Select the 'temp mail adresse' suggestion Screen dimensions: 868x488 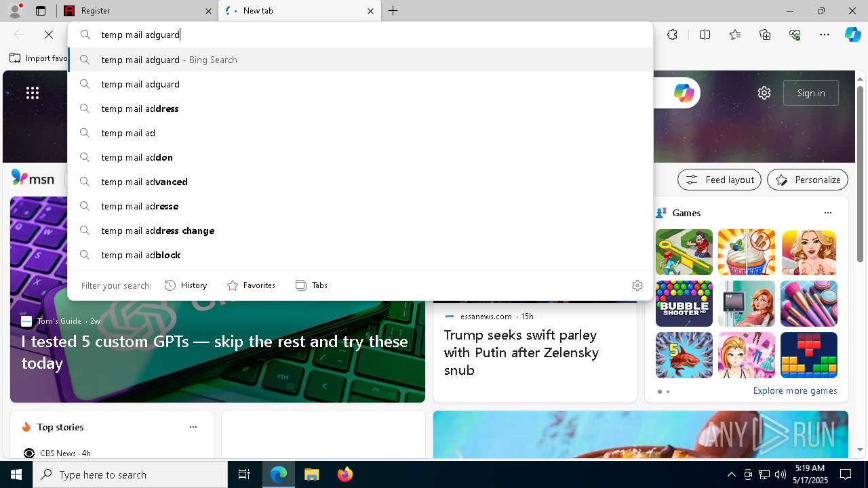point(360,206)
